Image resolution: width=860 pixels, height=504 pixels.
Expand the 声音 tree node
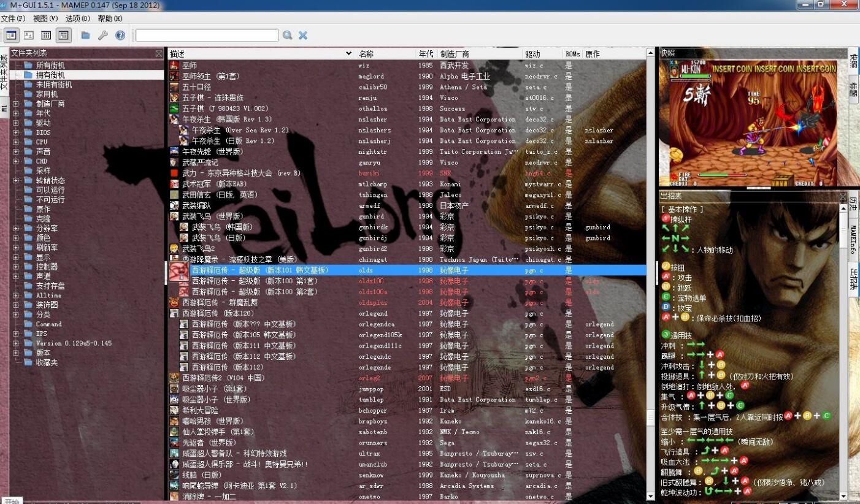(x=15, y=151)
